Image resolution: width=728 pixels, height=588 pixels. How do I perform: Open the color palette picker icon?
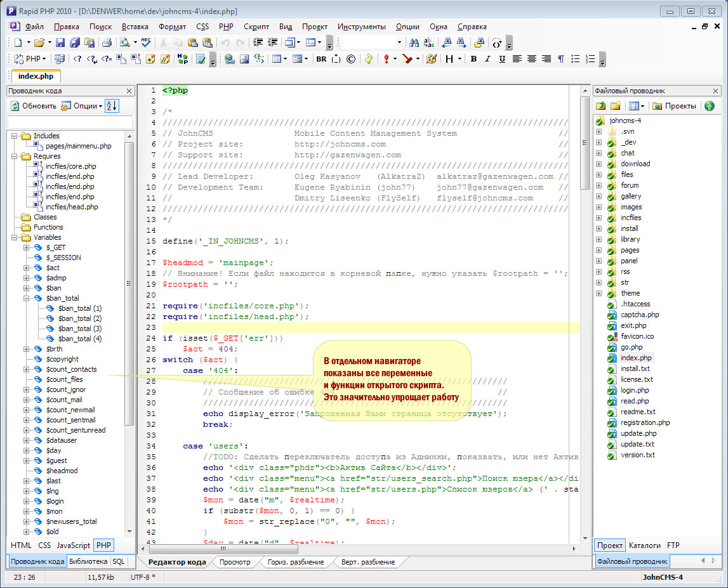tap(432, 59)
